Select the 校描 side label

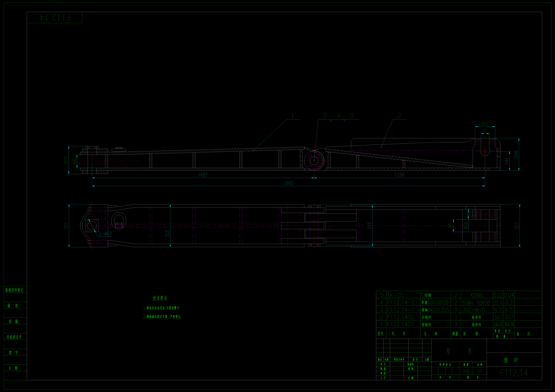coord(13,321)
